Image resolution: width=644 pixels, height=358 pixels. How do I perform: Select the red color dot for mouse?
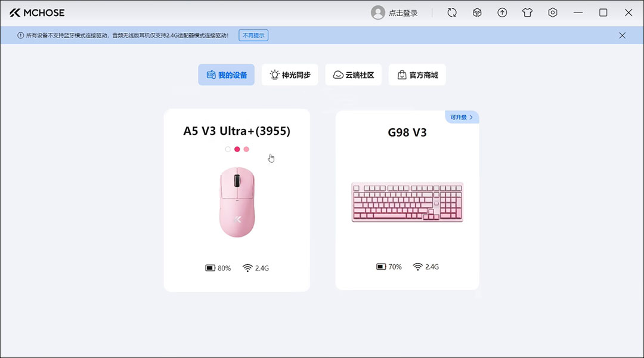237,149
